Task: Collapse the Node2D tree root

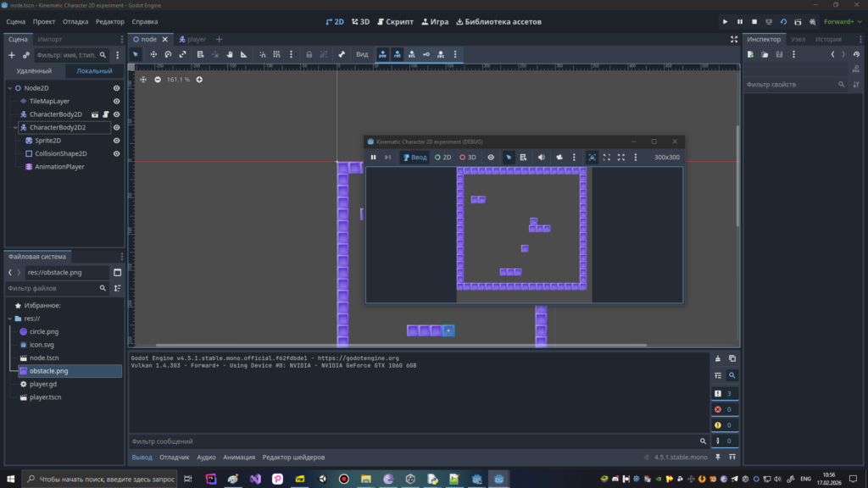Action: point(10,88)
